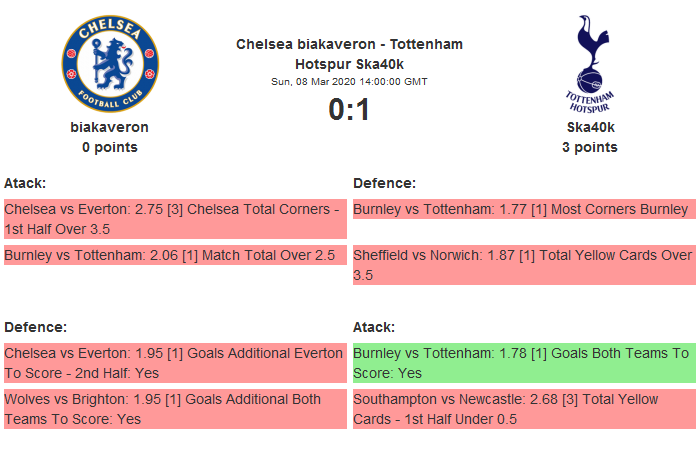Click the left Atack section heading
Image resolution: width=700 pixels, height=460 pixels.
coord(25,183)
